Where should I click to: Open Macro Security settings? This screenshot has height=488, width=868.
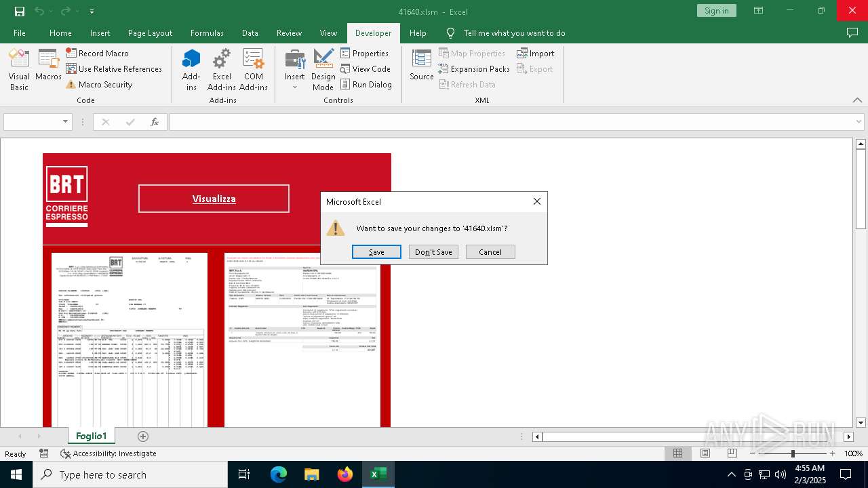point(99,84)
